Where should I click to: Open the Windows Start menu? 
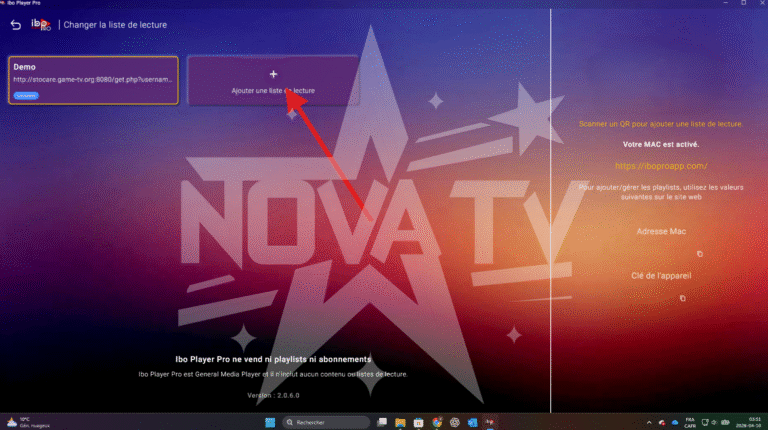269,422
